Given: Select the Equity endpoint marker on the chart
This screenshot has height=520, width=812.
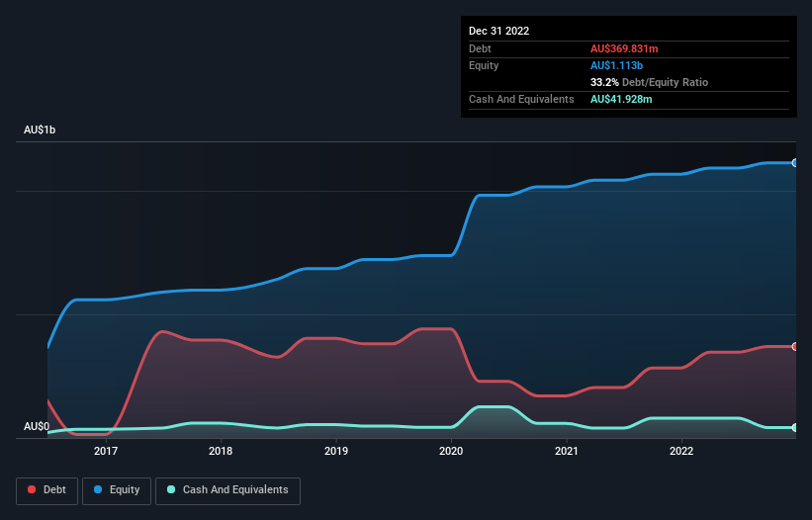Looking at the screenshot, I should pyautogui.click(x=795, y=163).
